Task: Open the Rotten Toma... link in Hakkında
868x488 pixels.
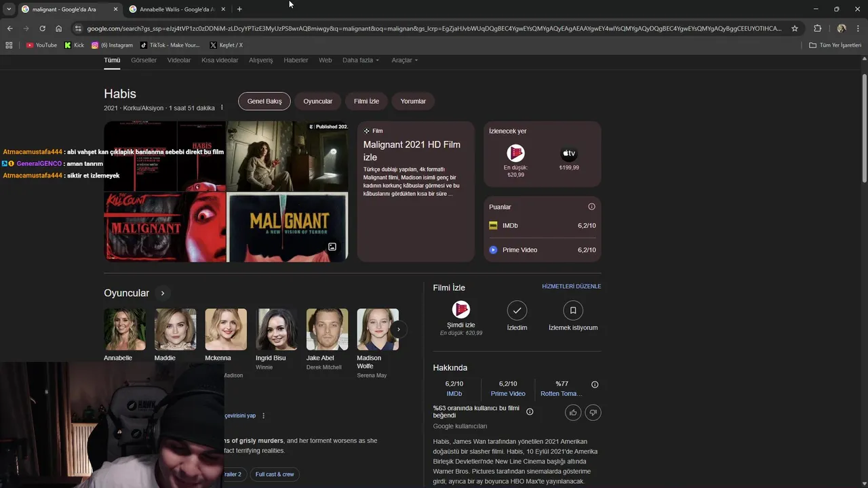Action: 561,394
